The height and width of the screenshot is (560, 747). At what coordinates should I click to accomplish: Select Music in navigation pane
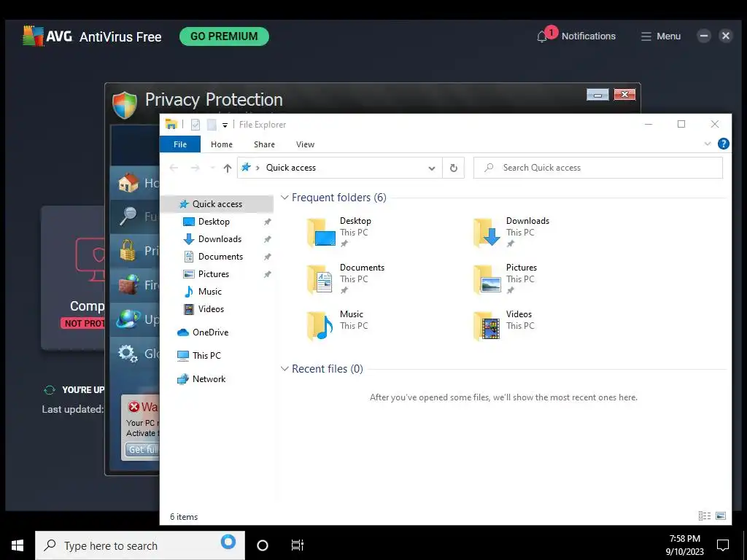click(x=209, y=292)
